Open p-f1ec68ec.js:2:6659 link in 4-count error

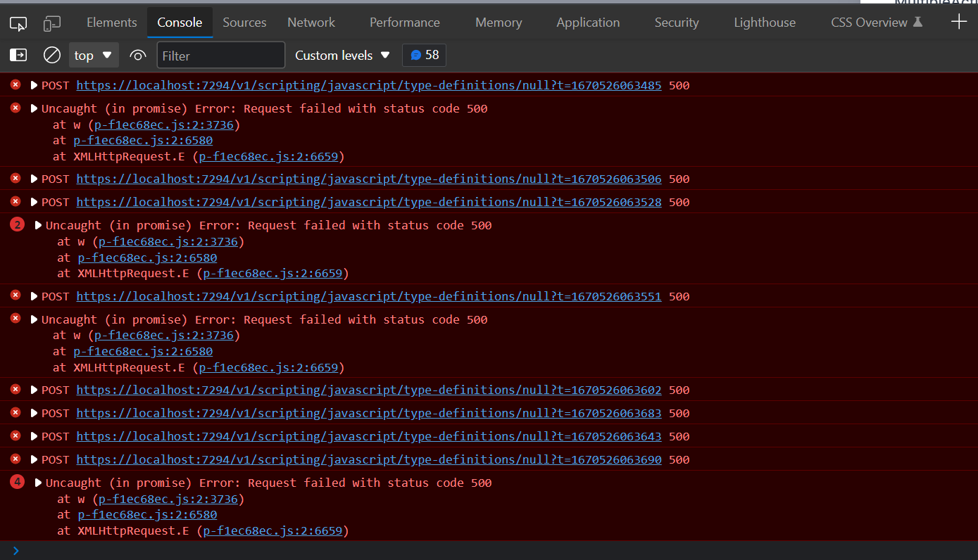click(x=273, y=530)
